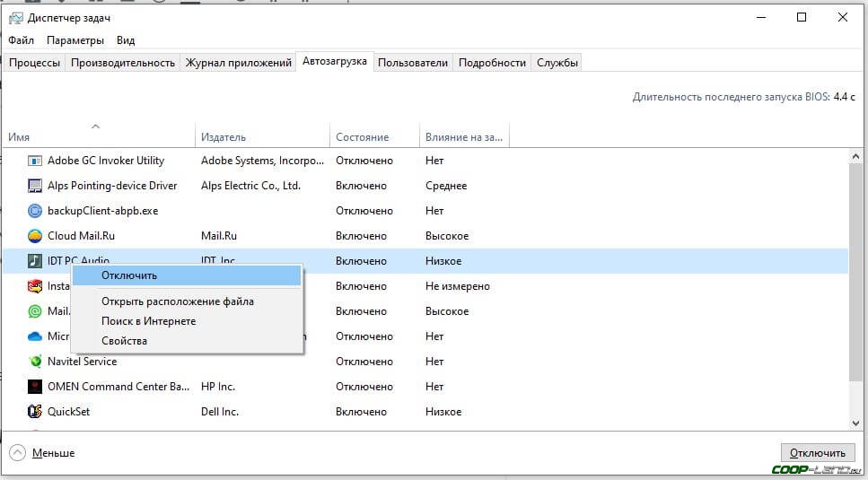Image resolution: width=868 pixels, height=480 pixels.
Task: Switch to the Журнал приложений tab
Action: pyautogui.click(x=238, y=63)
